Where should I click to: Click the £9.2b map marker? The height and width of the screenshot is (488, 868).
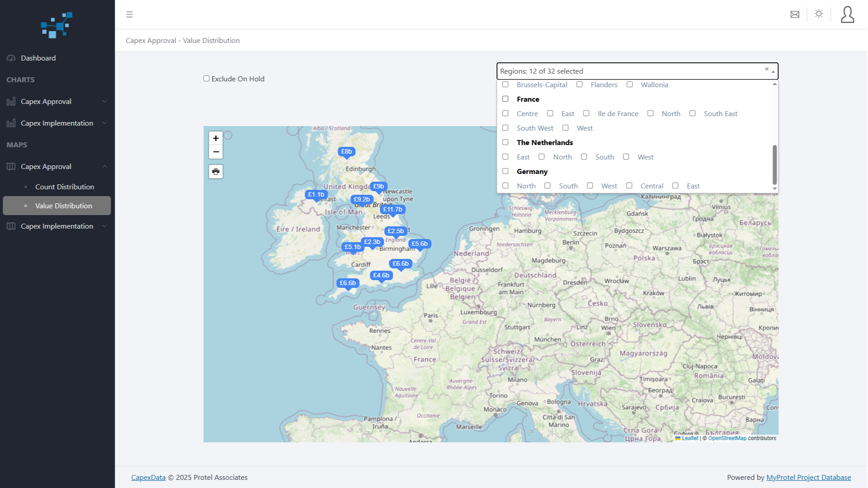click(362, 200)
